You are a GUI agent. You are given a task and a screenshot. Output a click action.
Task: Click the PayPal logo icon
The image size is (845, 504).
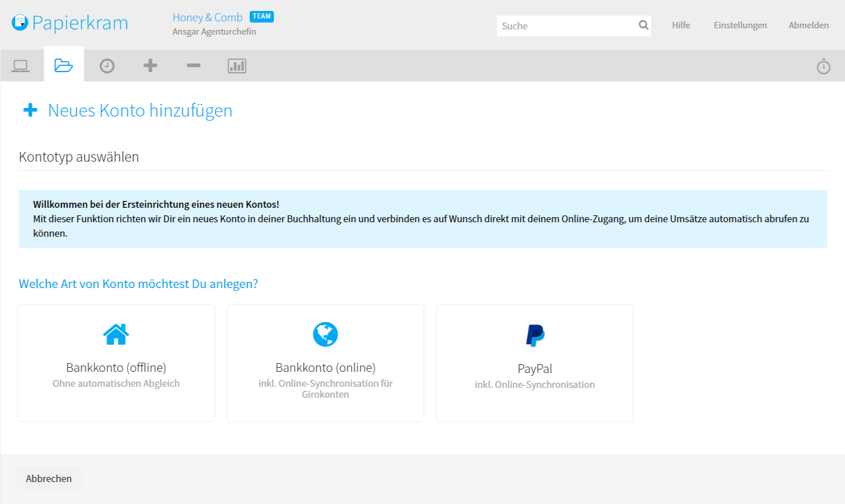(535, 335)
